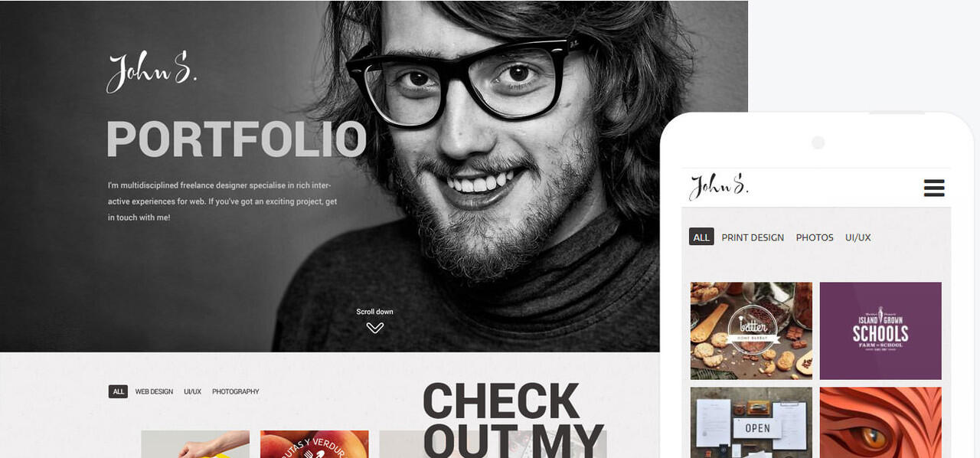This screenshot has width=980, height=458.
Task: Click the Scroll down text link
Action: [x=374, y=312]
